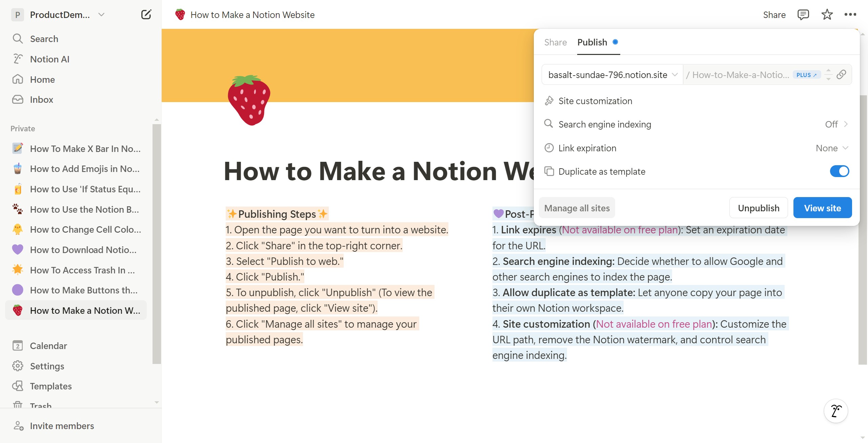Open the Inbox tray icon

(x=18, y=99)
